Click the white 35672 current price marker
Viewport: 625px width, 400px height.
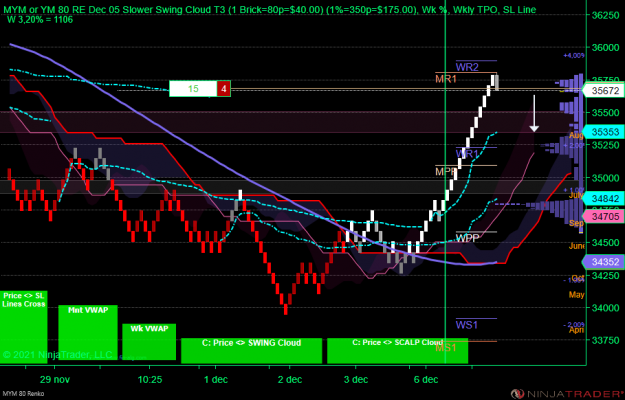coord(603,91)
